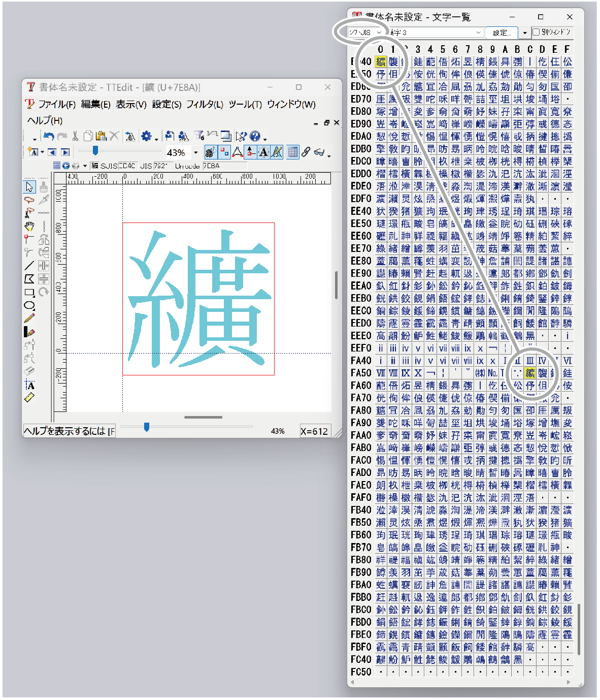Open the 設定(S) menu
Viewport: 600px width, 700px height.
click(x=166, y=104)
